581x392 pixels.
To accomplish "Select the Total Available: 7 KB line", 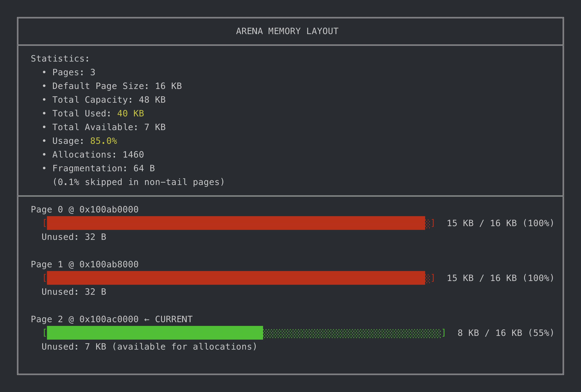I will (x=109, y=127).
